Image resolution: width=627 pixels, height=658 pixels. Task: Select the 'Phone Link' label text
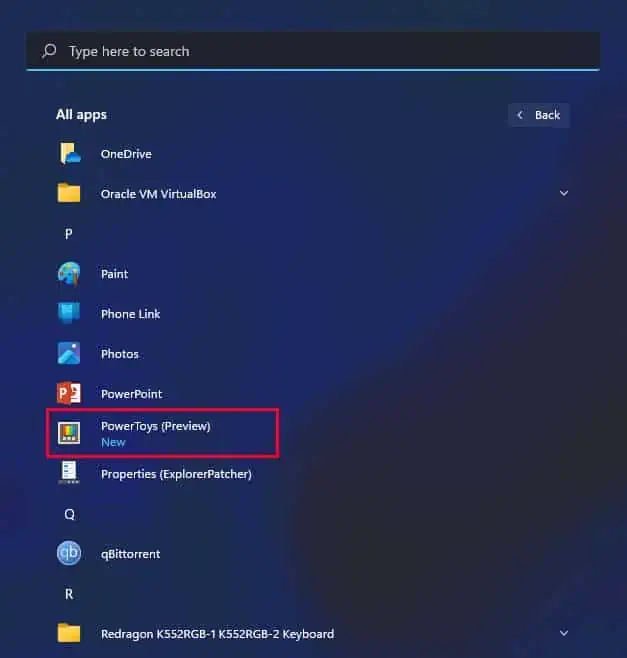coord(130,314)
